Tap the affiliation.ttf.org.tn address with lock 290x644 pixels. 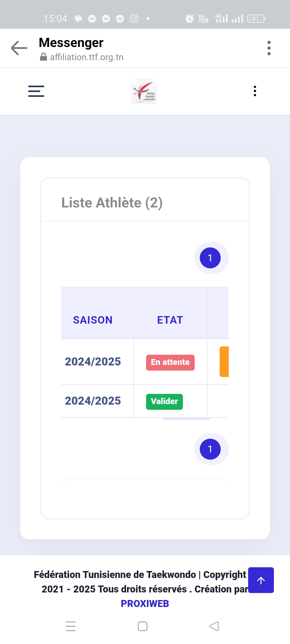pyautogui.click(x=82, y=57)
